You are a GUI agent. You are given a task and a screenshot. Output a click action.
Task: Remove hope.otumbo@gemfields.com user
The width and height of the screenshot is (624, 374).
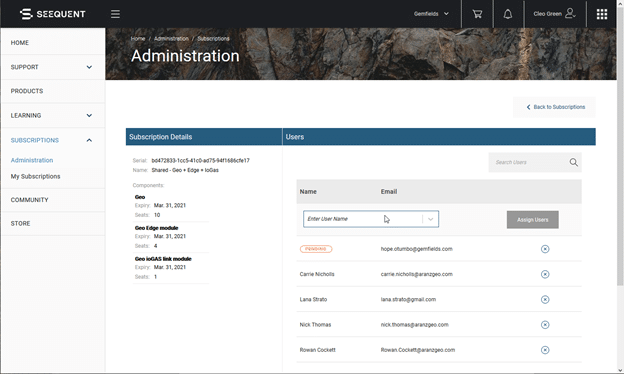point(545,249)
